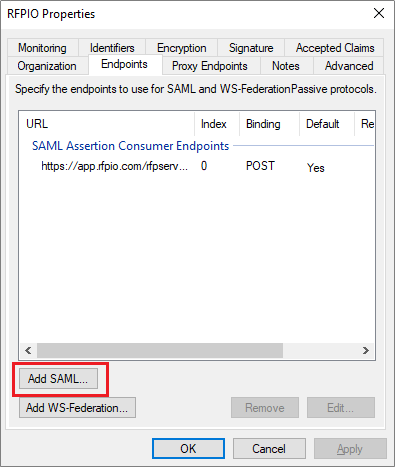Select the Encryption tab
The width and height of the screenshot is (395, 467).
point(182,48)
